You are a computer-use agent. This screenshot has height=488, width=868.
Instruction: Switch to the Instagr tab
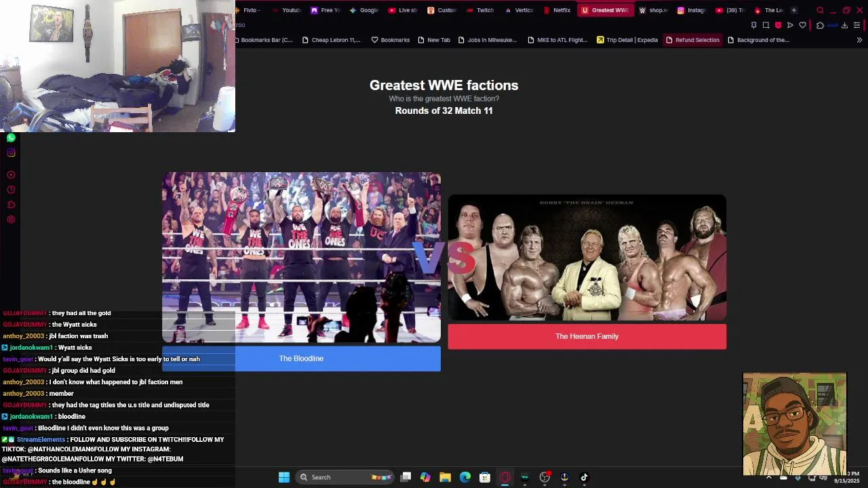(692, 10)
